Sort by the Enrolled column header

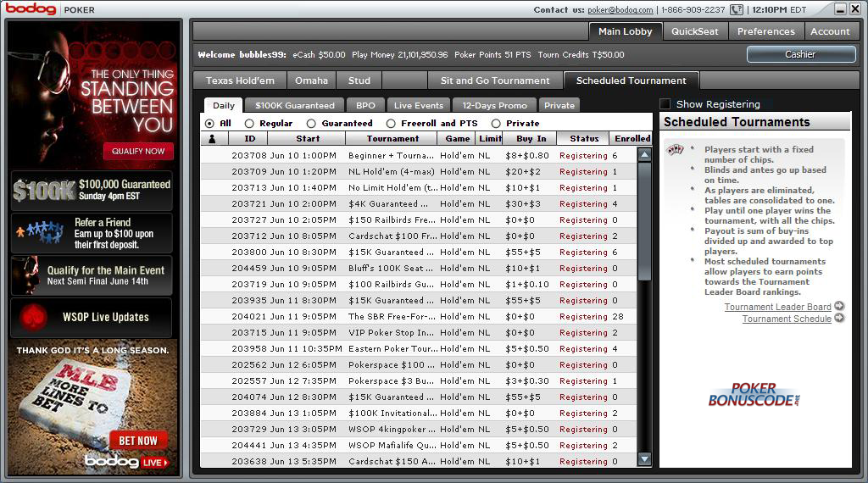[x=632, y=139]
